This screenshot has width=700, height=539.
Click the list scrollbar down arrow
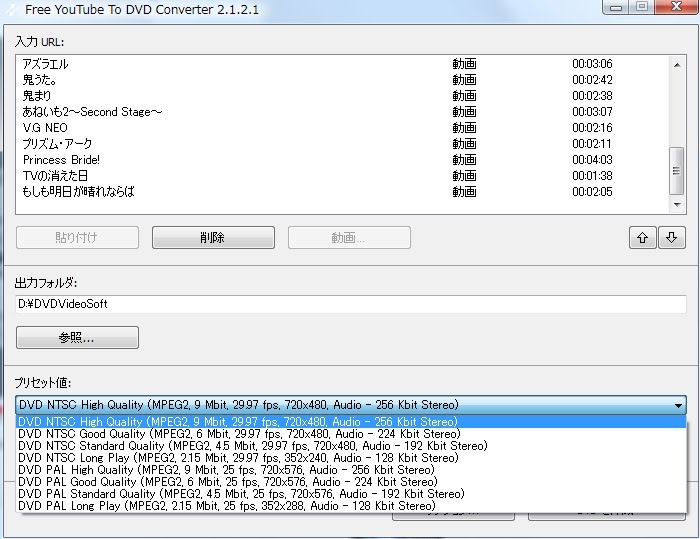(677, 205)
